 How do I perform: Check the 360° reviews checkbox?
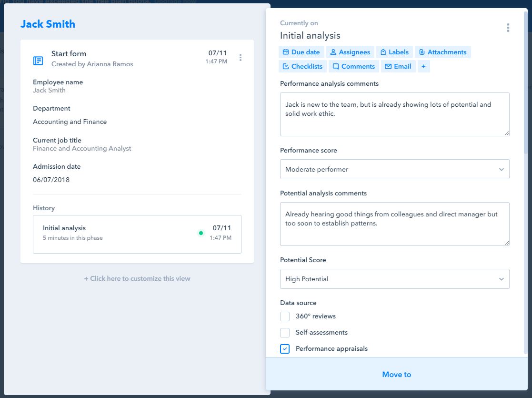[x=285, y=316]
